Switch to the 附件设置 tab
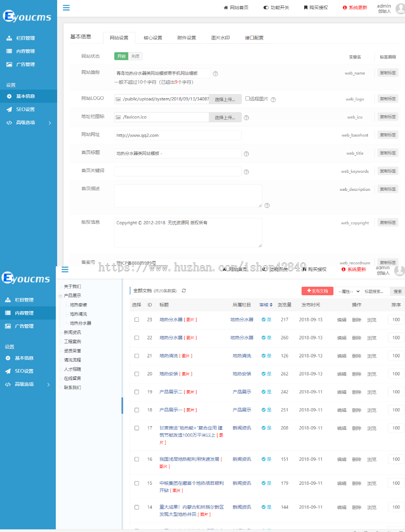This screenshot has height=532, width=405. click(x=187, y=38)
